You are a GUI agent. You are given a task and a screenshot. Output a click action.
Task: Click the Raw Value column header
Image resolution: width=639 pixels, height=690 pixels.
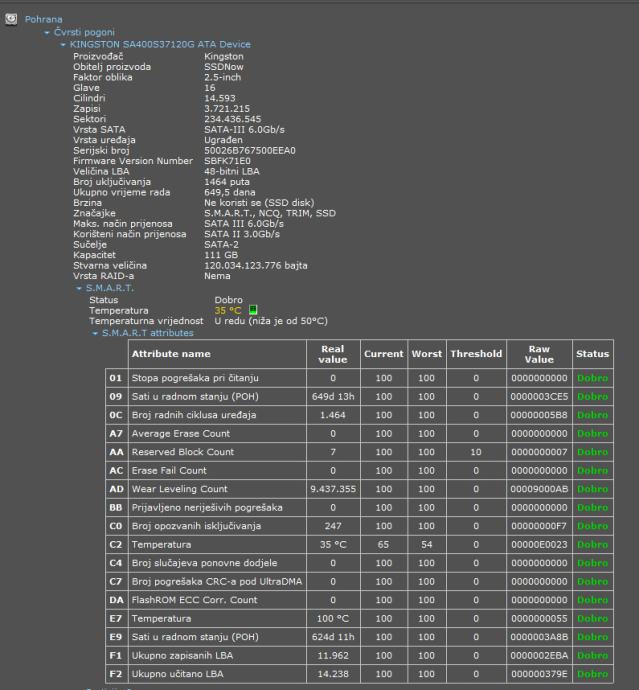[x=538, y=354]
